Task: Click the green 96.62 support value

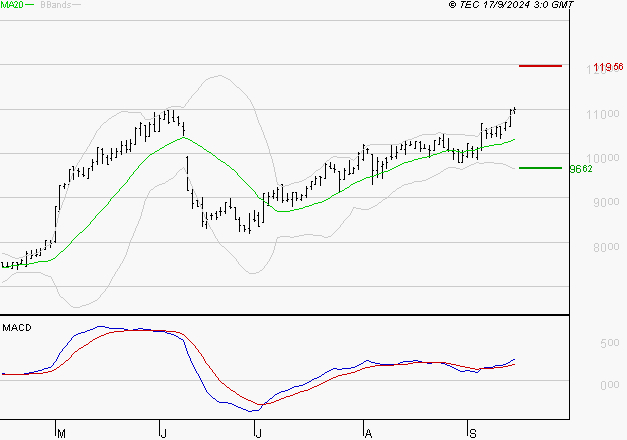Action: pyautogui.click(x=581, y=169)
